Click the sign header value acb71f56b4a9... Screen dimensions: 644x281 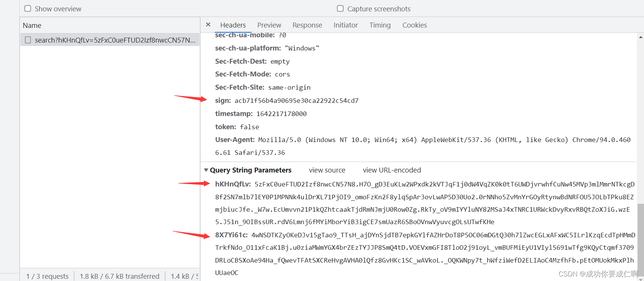coord(296,101)
